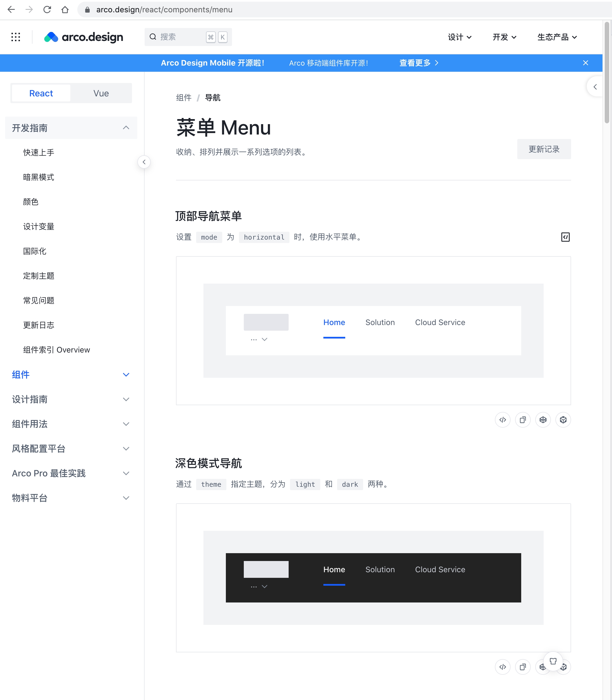Toggle the right-side anchor panel arrow
Image resolution: width=612 pixels, height=700 pixels.
tap(595, 87)
